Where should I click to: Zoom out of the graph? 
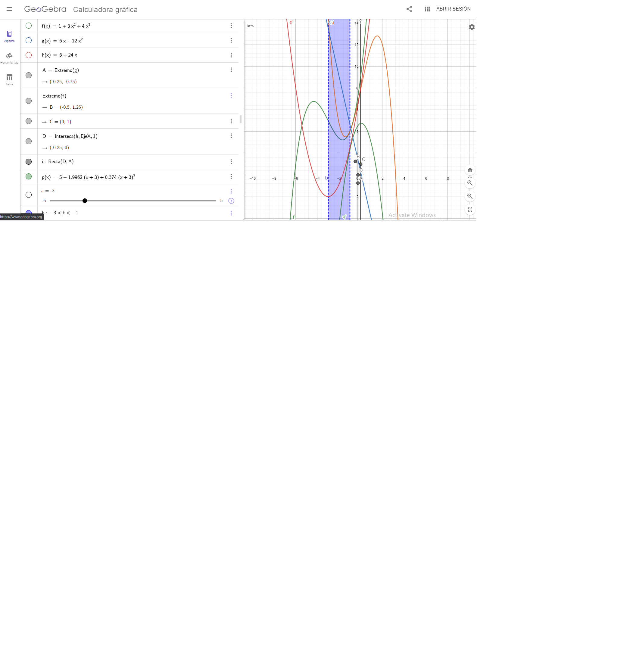(470, 196)
